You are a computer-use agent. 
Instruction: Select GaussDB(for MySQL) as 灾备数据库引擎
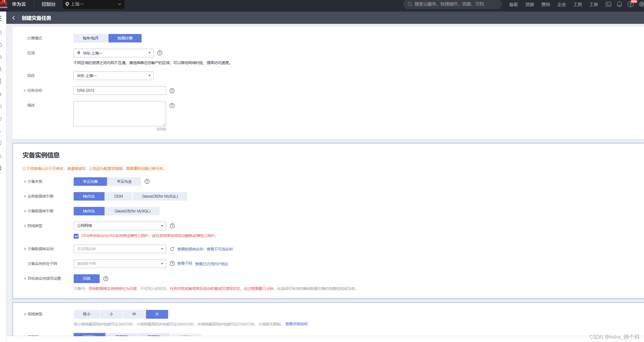pyautogui.click(x=132, y=211)
